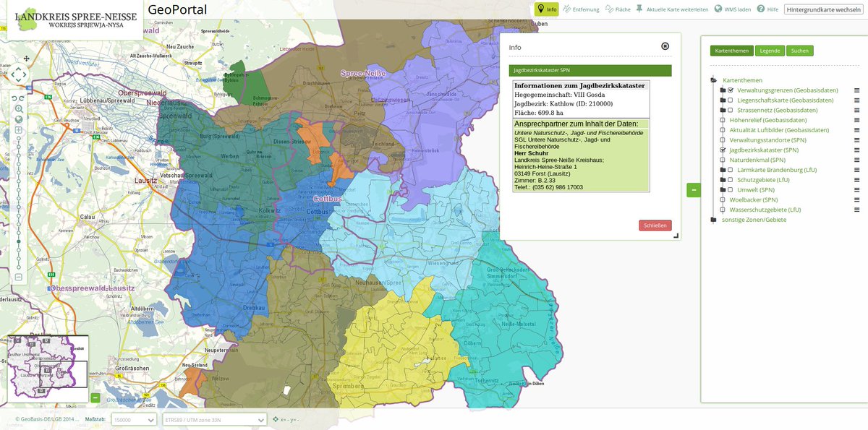Select the magnifier zoom-box tool
The width and height of the screenshot is (868, 430).
coord(19,109)
